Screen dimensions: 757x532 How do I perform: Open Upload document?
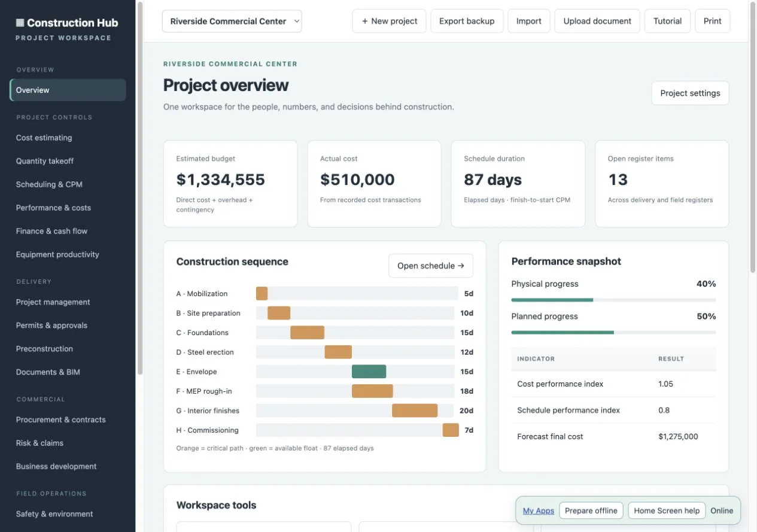(597, 21)
